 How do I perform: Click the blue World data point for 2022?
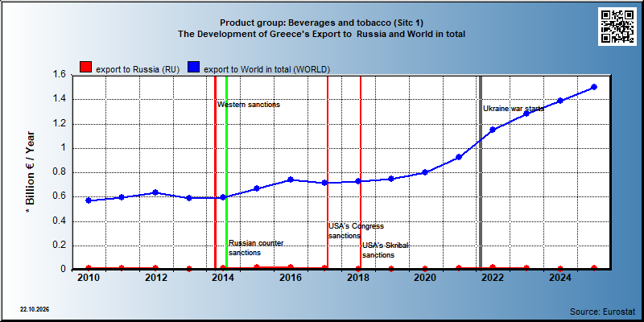pos(493,130)
